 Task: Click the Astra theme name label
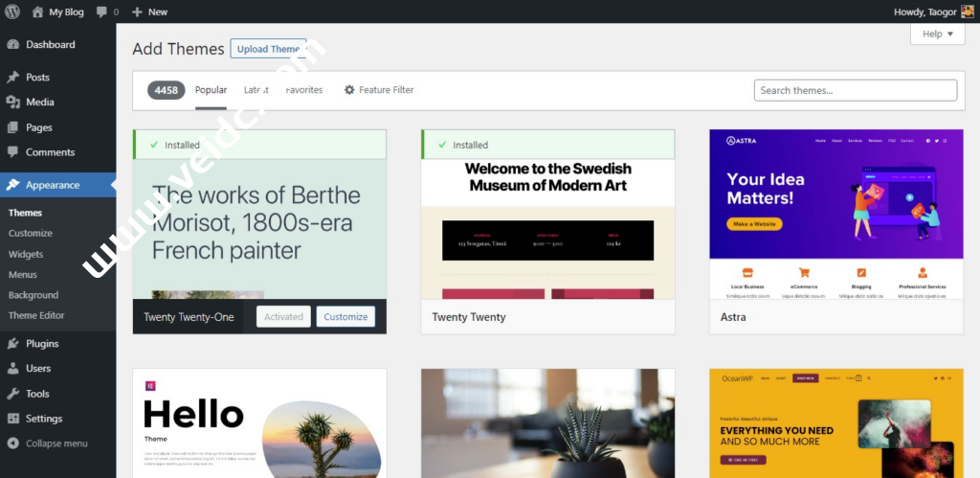pos(732,317)
